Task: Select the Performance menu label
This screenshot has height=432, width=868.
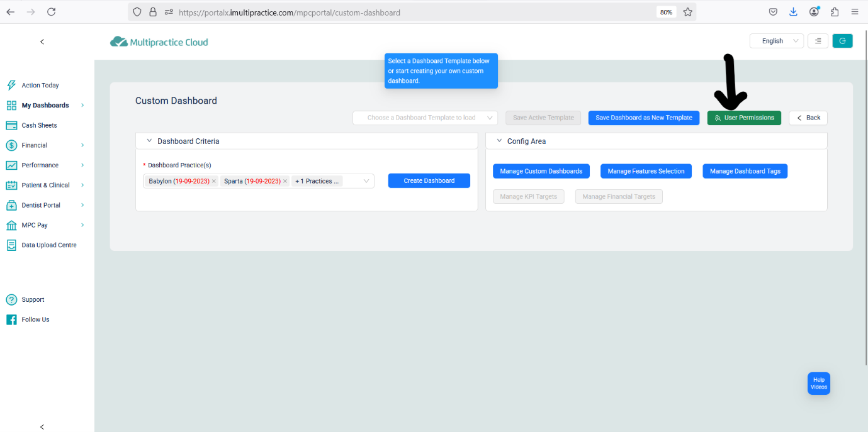Action: tap(40, 165)
